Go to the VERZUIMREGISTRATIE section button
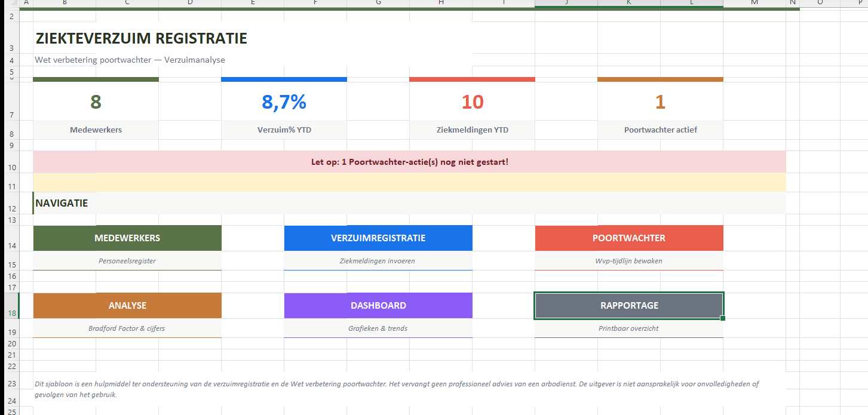This screenshot has height=415, width=868. (378, 238)
